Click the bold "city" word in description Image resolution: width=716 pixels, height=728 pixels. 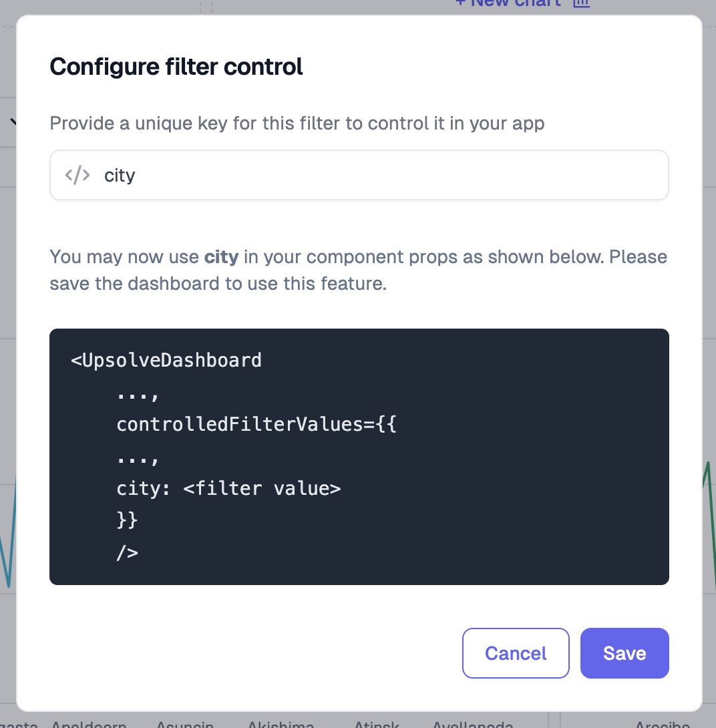222,256
